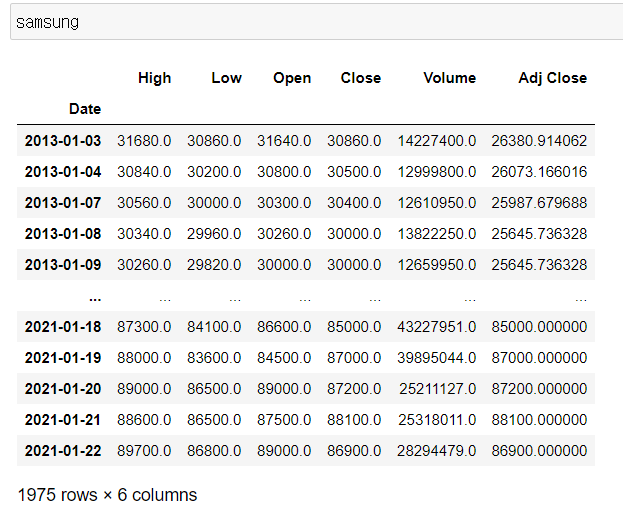
Task: Select the Volume column header
Action: 450,78
